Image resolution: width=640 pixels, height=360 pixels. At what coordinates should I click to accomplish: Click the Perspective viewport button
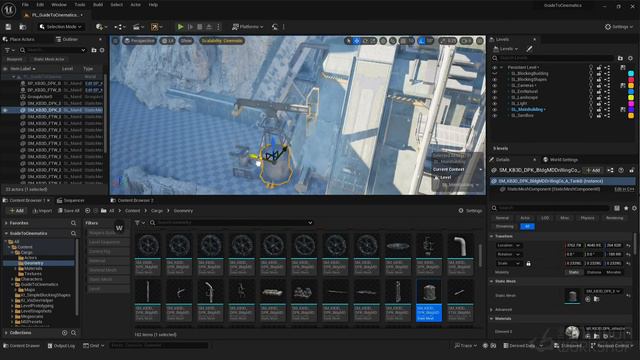pos(140,41)
